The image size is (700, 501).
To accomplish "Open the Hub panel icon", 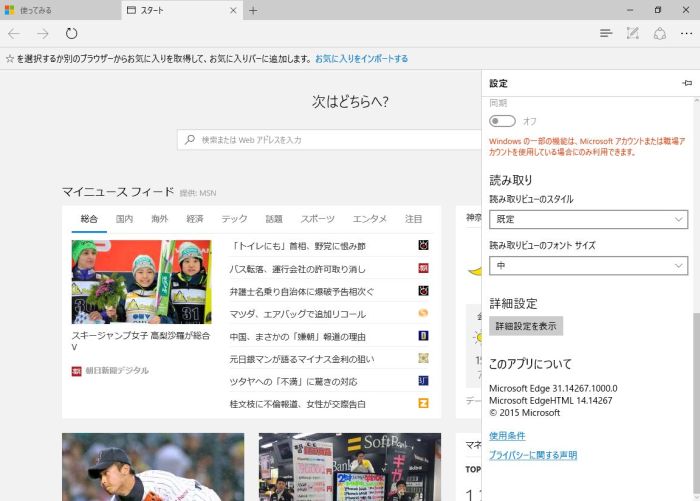I will tap(606, 34).
